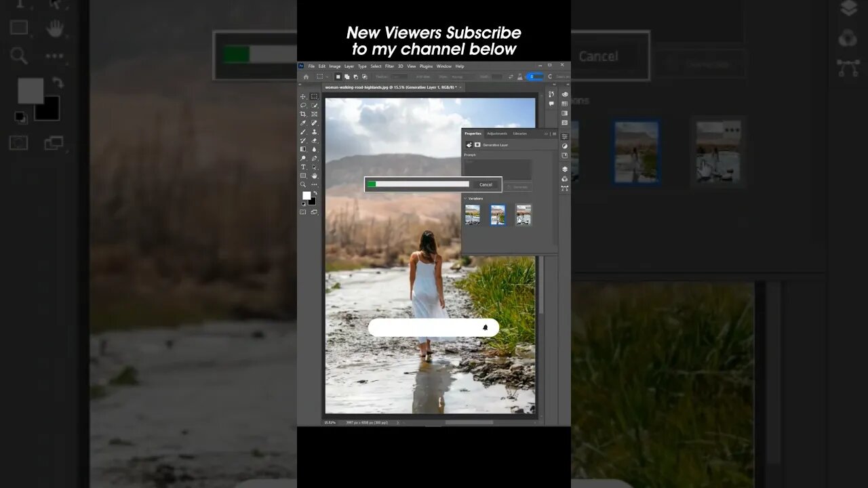Screen dimensions: 868x488
Task: Close the woman-walking-road-highlands.jpg document tab
Action: tap(460, 87)
